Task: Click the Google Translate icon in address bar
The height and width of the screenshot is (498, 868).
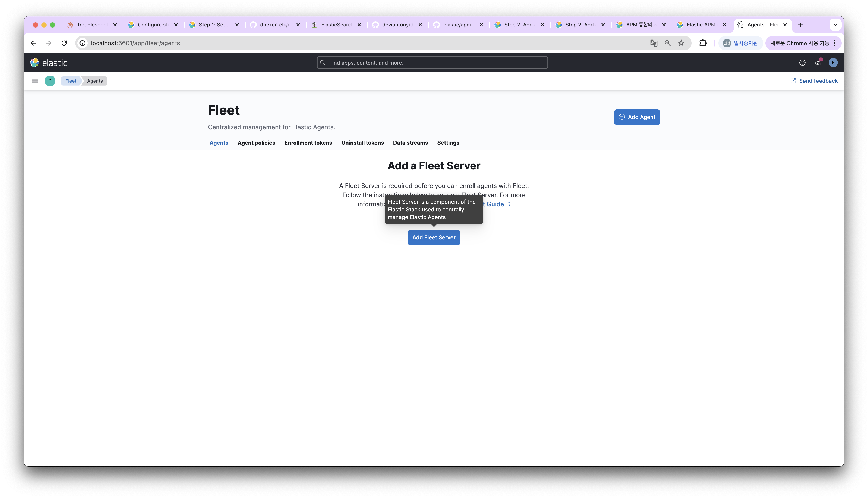Action: [654, 43]
